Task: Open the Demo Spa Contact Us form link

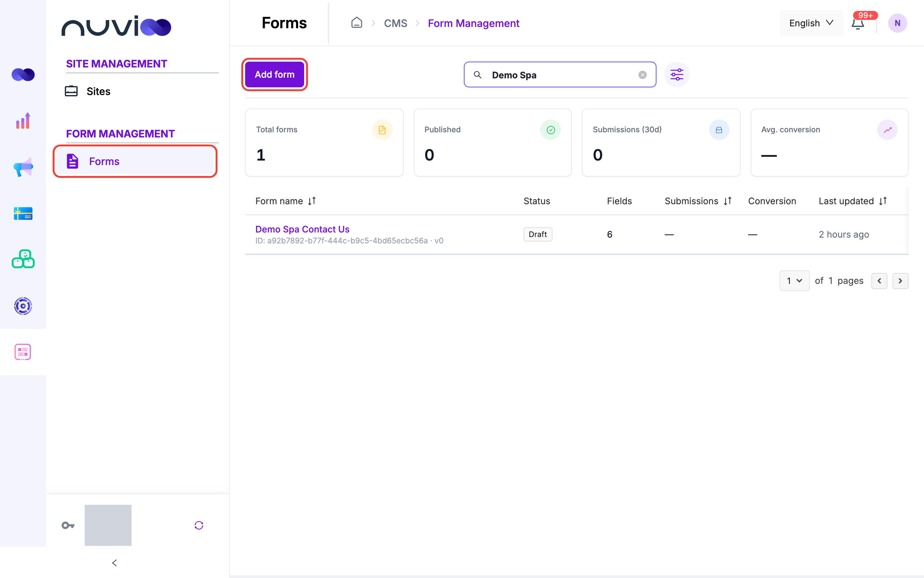Action: point(303,229)
